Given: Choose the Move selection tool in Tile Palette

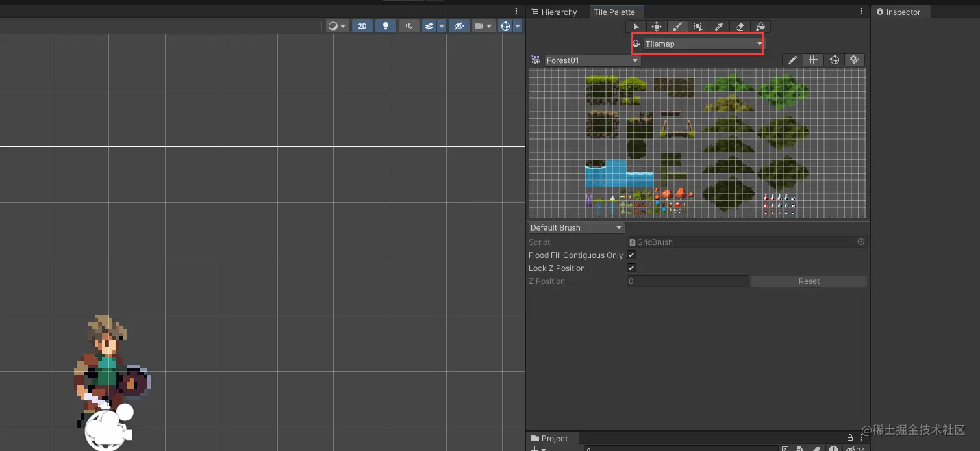Looking at the screenshot, I should click(x=657, y=27).
